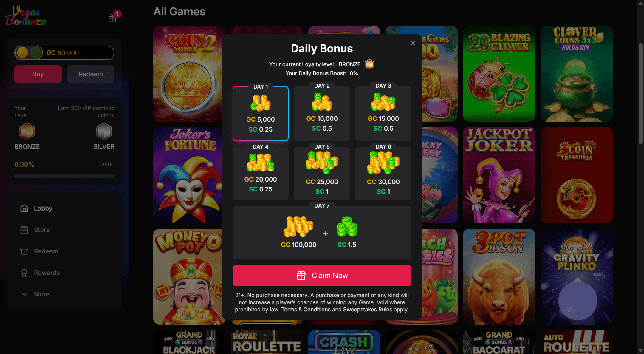This screenshot has width=644, height=354.
Task: Open the gift notifications icon
Action: click(113, 18)
